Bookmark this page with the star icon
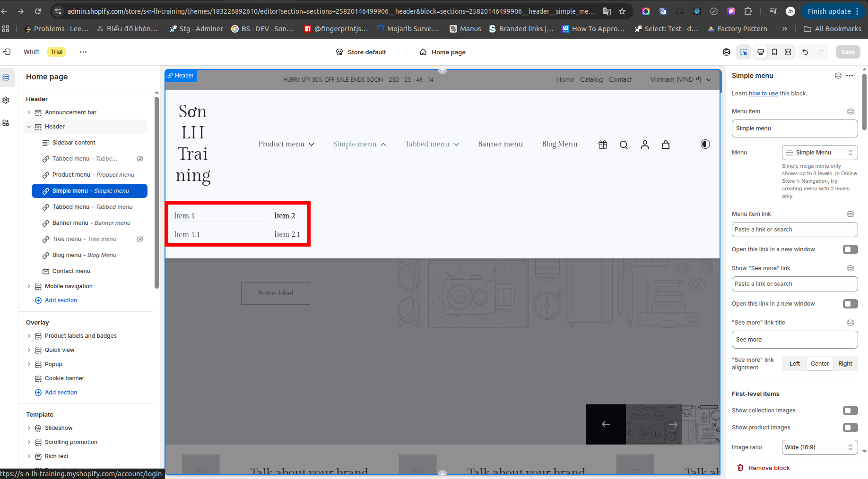Image resolution: width=868 pixels, height=479 pixels. click(622, 11)
